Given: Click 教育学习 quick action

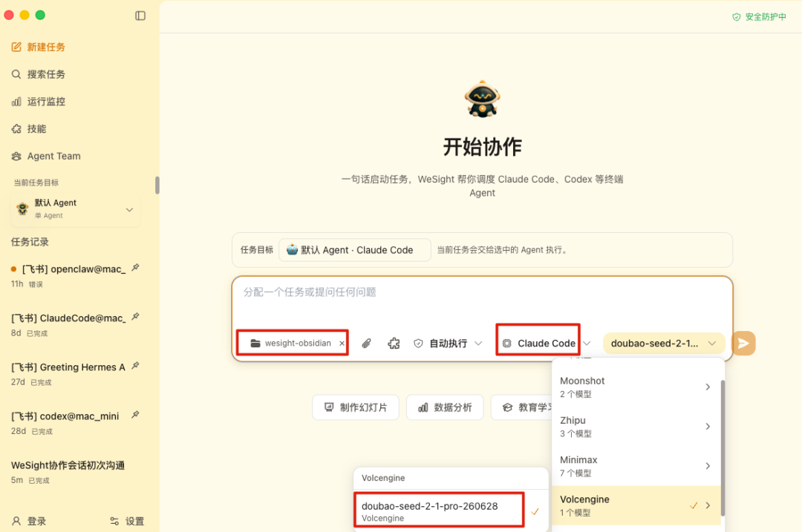Looking at the screenshot, I should coord(522,407).
